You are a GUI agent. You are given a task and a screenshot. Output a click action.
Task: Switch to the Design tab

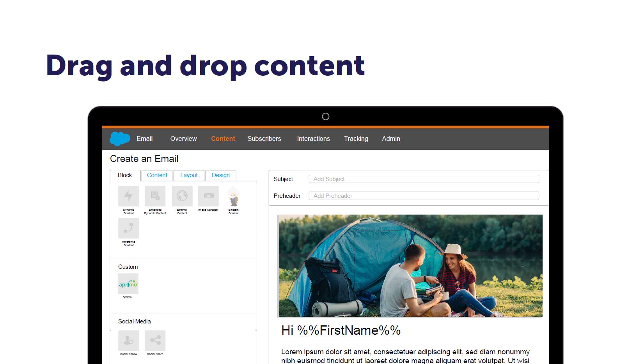(x=221, y=175)
